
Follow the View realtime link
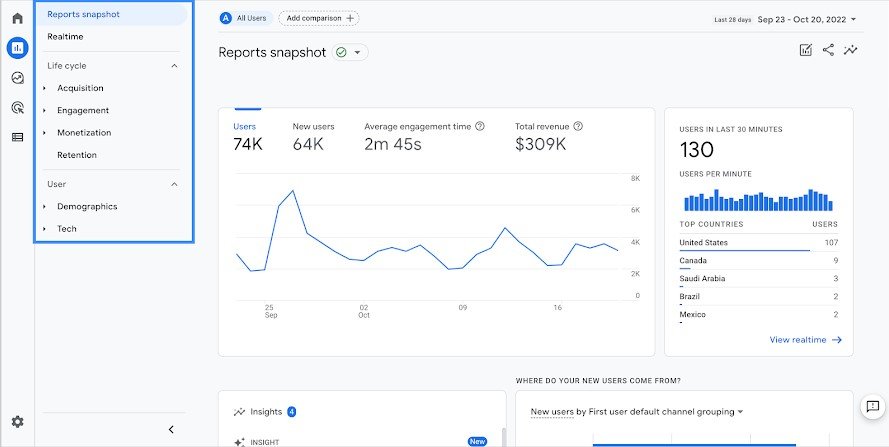(x=806, y=340)
